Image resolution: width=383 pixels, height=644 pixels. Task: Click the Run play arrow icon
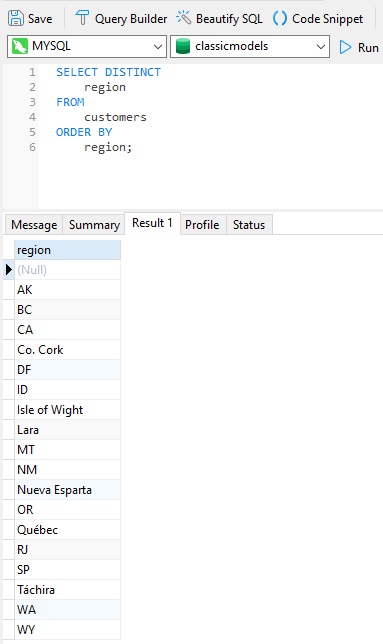pyautogui.click(x=346, y=47)
